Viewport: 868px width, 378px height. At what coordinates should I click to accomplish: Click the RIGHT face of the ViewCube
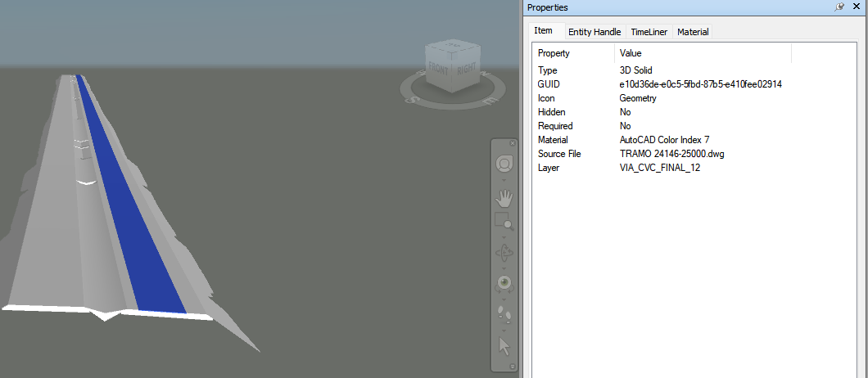[x=468, y=70]
